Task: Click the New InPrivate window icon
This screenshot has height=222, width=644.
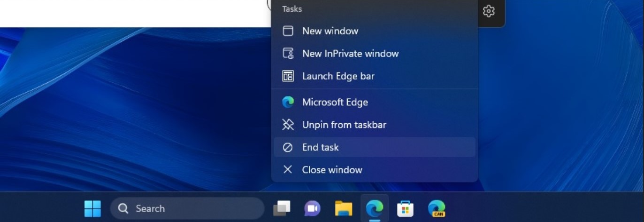Action: 288,54
